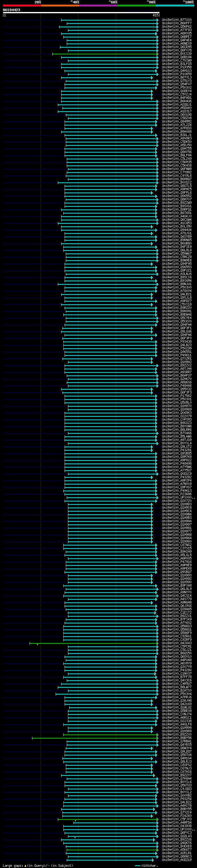Image resolution: width=197 pixels, height=868 pixels.
Task: Select the UniRef100_Q751Y3 label
Action: click(x=176, y=81)
